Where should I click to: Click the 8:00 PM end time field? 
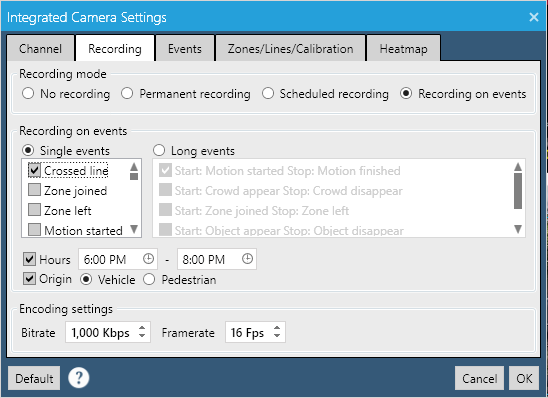pyautogui.click(x=217, y=259)
